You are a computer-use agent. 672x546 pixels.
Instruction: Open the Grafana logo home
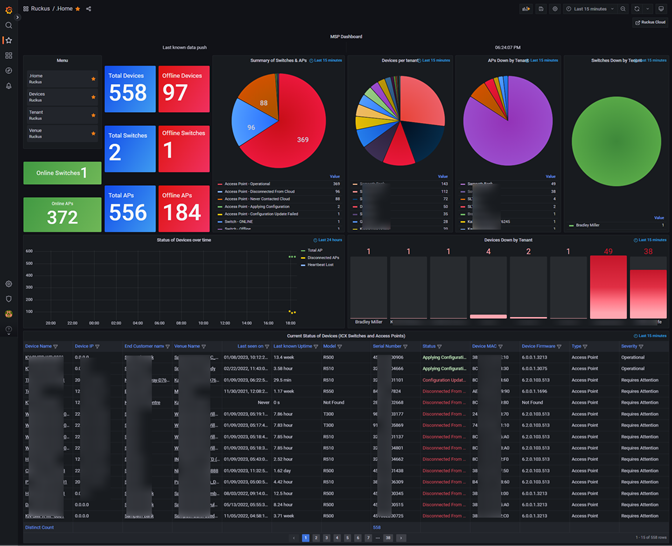[9, 9]
